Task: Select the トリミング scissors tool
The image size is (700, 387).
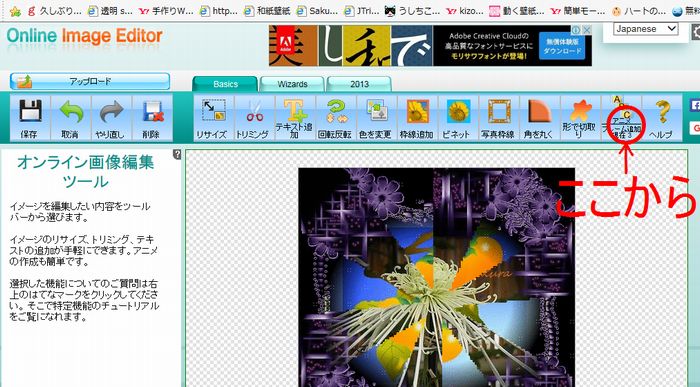Action: point(254,118)
